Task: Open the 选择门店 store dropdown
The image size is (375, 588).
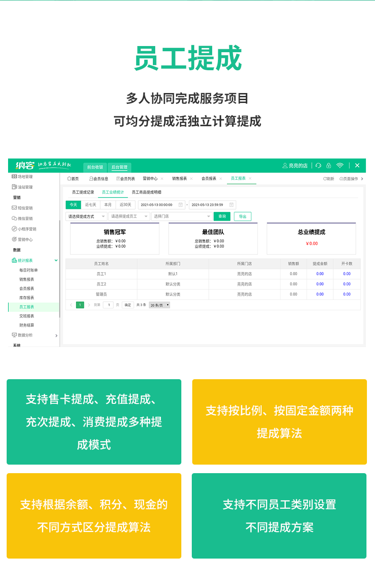Action: (182, 216)
